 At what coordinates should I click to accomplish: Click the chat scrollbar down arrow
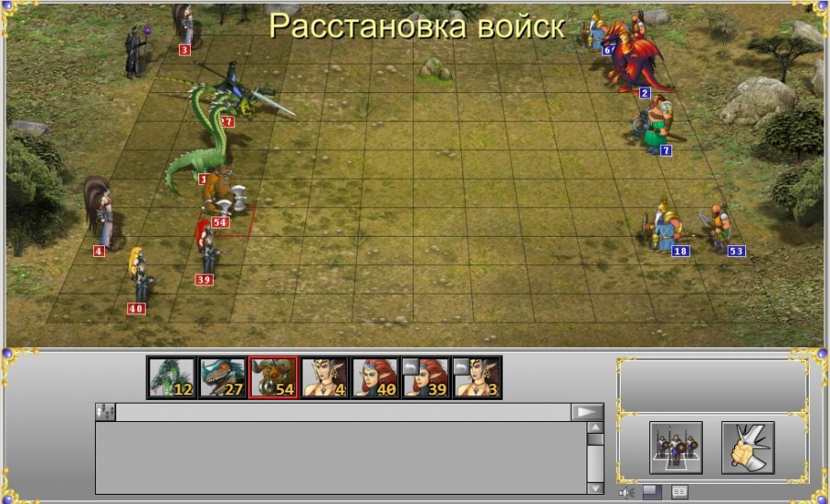pyautogui.click(x=596, y=488)
